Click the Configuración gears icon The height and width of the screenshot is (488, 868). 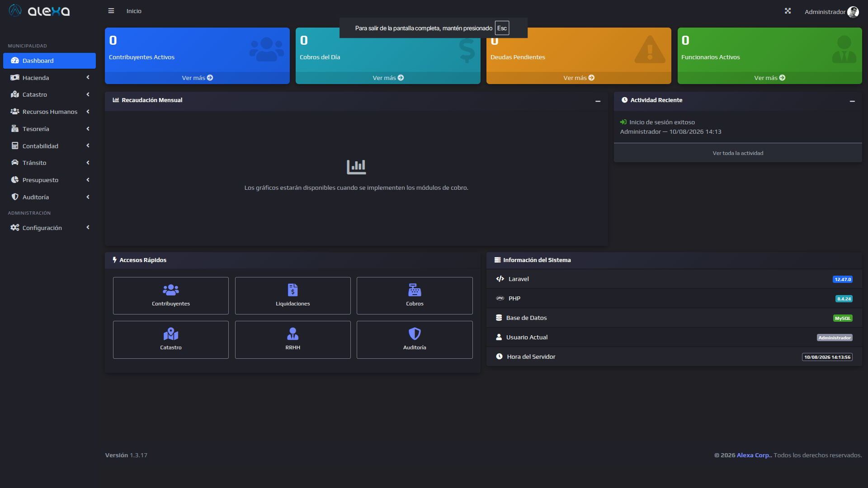[15, 228]
